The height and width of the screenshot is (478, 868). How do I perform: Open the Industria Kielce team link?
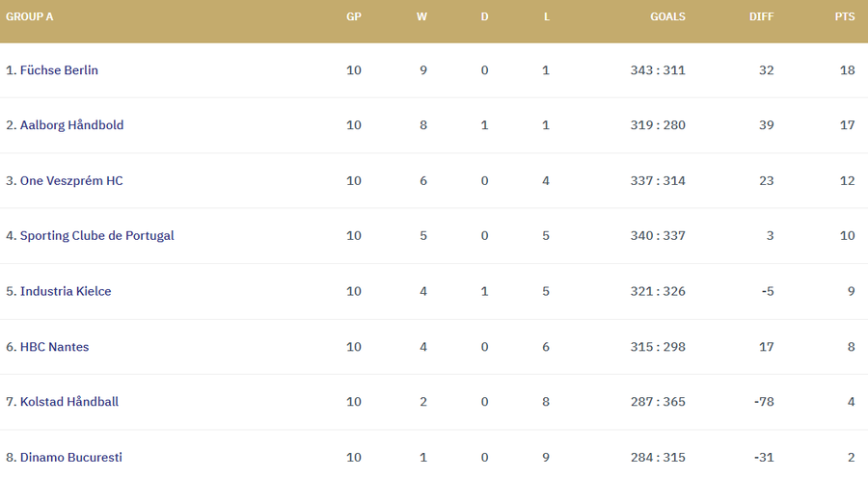click(x=66, y=291)
